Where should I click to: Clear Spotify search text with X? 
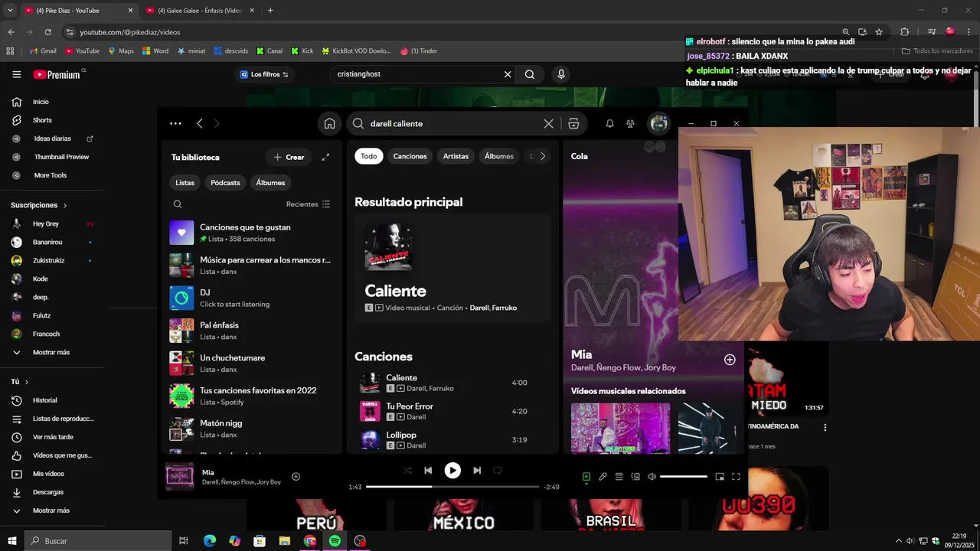click(548, 123)
